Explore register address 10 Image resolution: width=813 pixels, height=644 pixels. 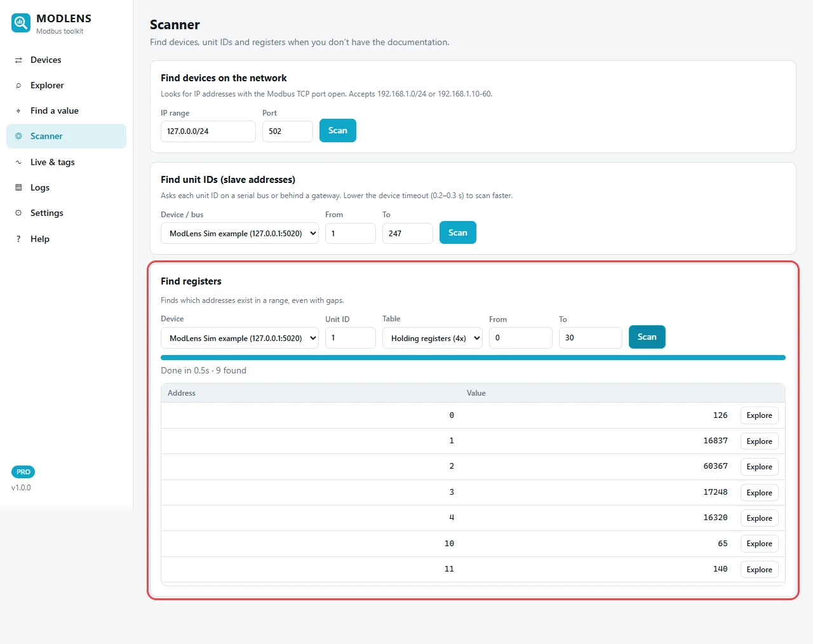(760, 544)
